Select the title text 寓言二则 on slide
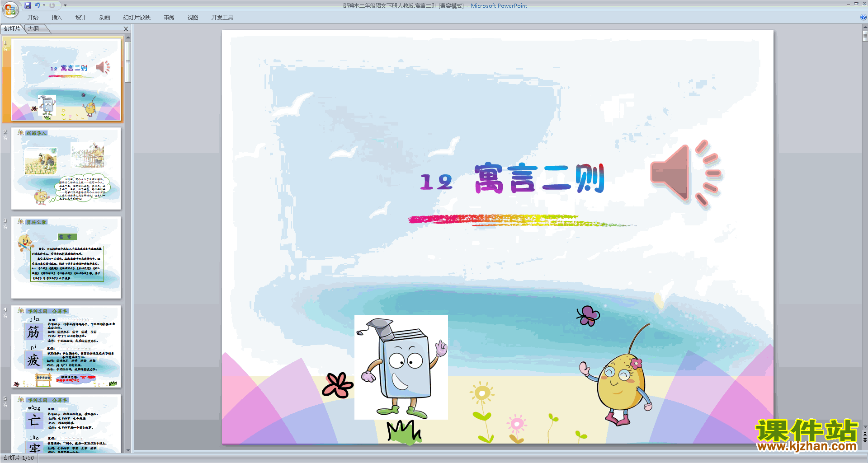 539,178
